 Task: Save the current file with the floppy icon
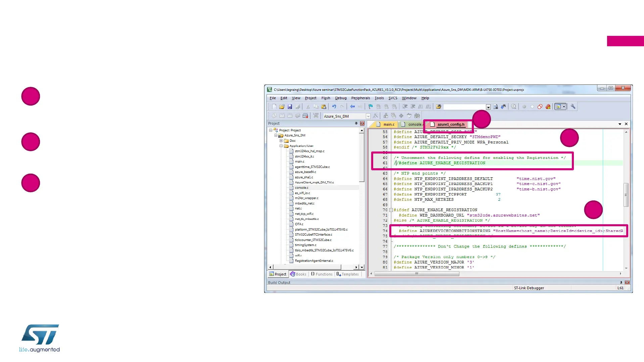290,107
